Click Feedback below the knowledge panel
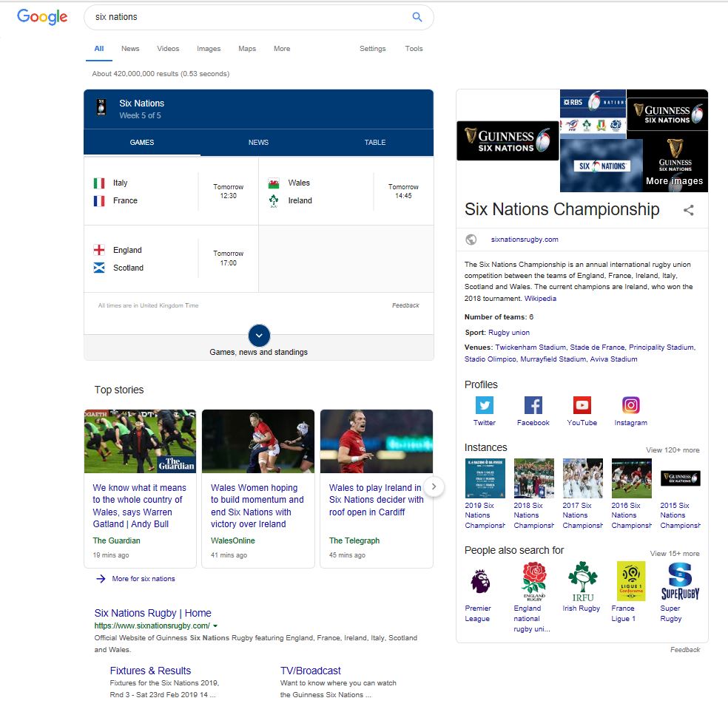Viewport: 728px width, 712px height. 685,650
